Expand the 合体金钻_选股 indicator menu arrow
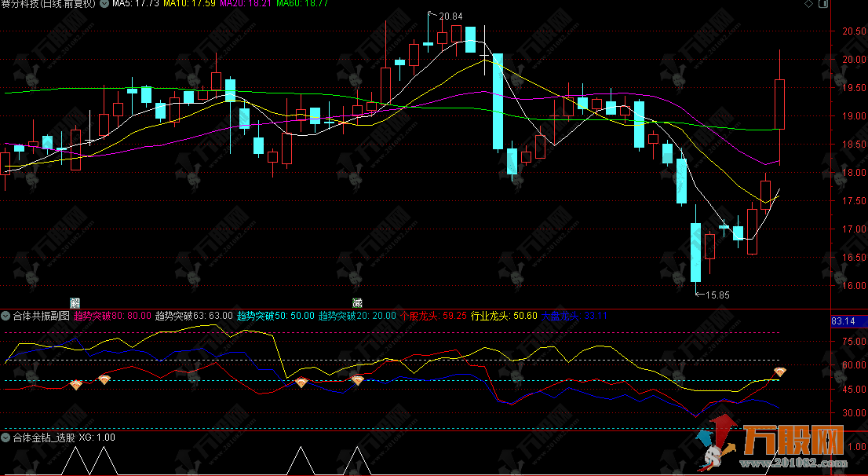The height and width of the screenshot is (476, 868). (6, 438)
